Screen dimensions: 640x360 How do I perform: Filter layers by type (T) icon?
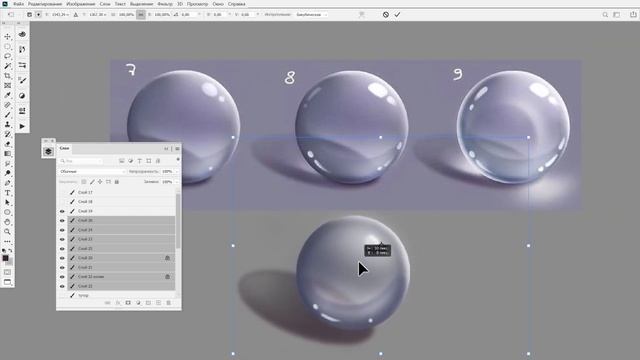(140, 161)
